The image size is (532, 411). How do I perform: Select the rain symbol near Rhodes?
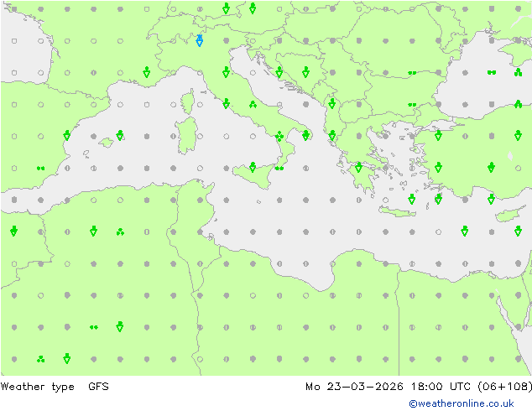click(x=438, y=199)
